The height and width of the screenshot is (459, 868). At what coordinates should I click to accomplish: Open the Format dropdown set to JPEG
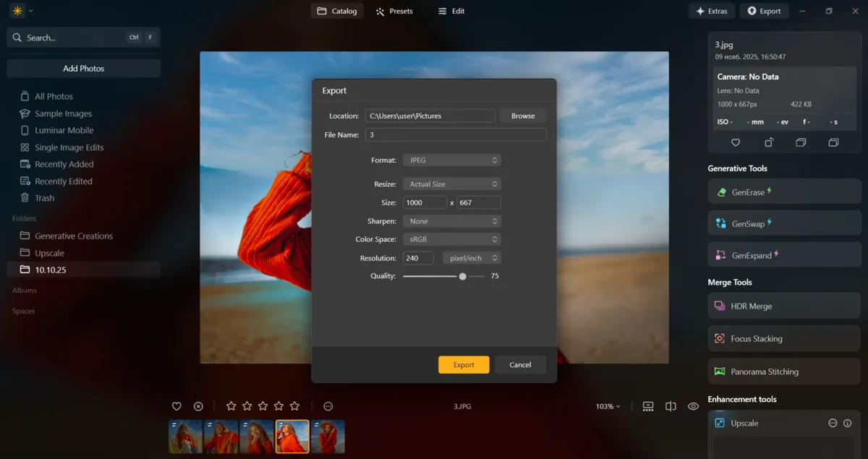click(451, 160)
